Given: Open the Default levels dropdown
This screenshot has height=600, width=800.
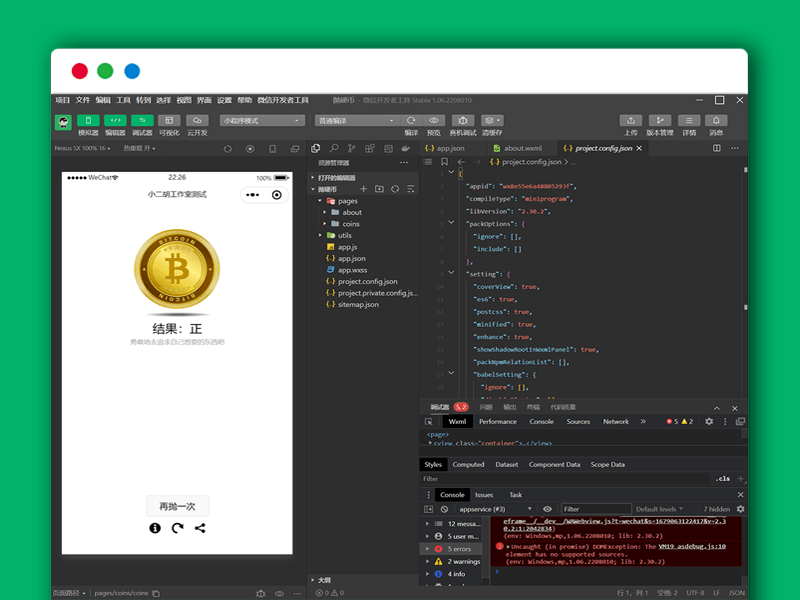Looking at the screenshot, I should coord(659,509).
